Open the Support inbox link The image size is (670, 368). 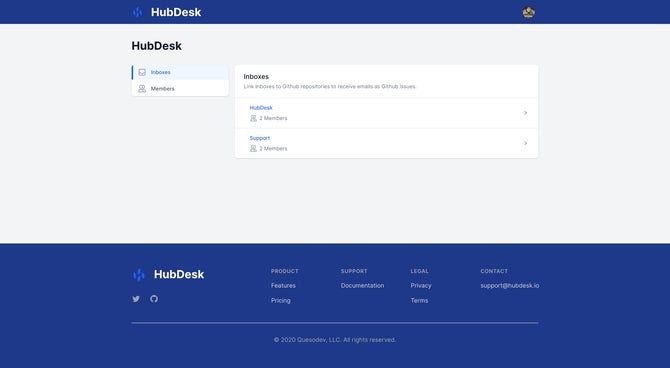[x=260, y=138]
